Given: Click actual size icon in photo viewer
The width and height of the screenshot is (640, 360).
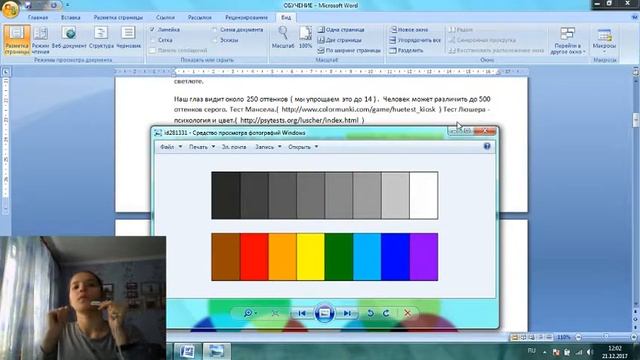Looking at the screenshot, I should pyautogui.click(x=276, y=313).
